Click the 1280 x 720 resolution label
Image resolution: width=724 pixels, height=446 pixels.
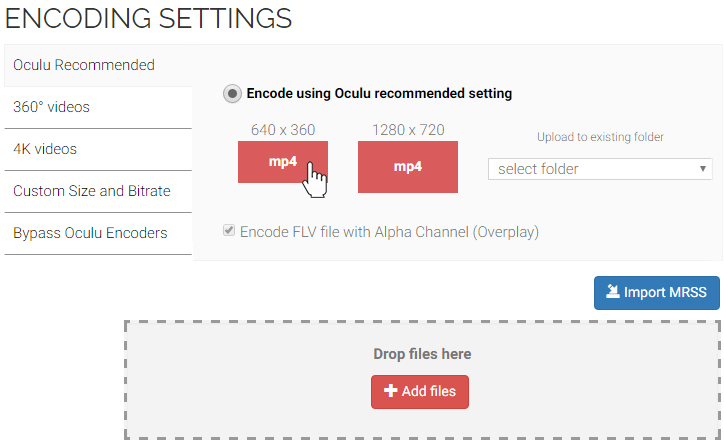tap(408, 130)
